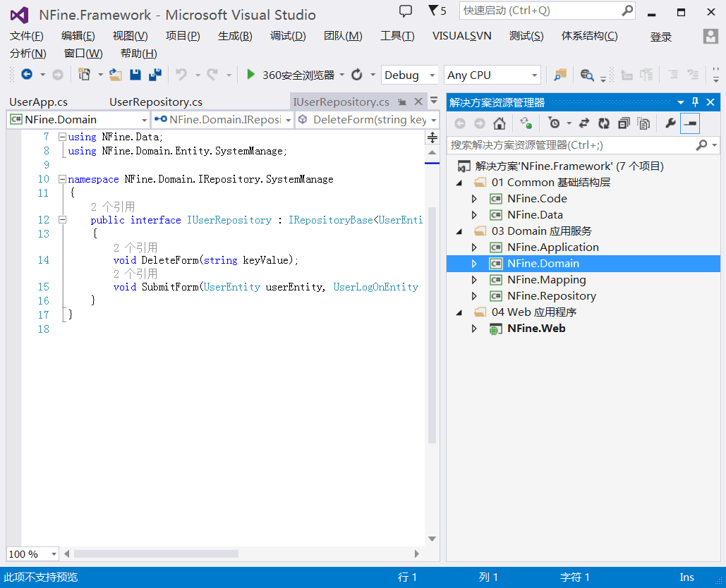Toggle the Preview Selected Items button
This screenshot has height=588, width=726.
click(x=690, y=123)
